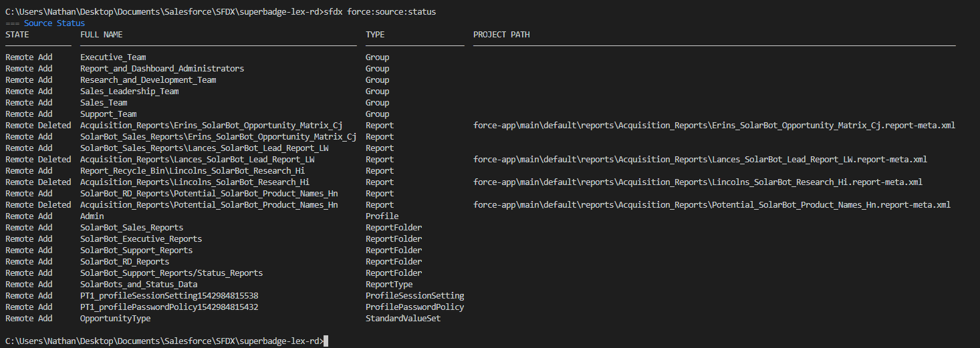Click SolarBot_Executive_Reports folder name

click(141, 239)
